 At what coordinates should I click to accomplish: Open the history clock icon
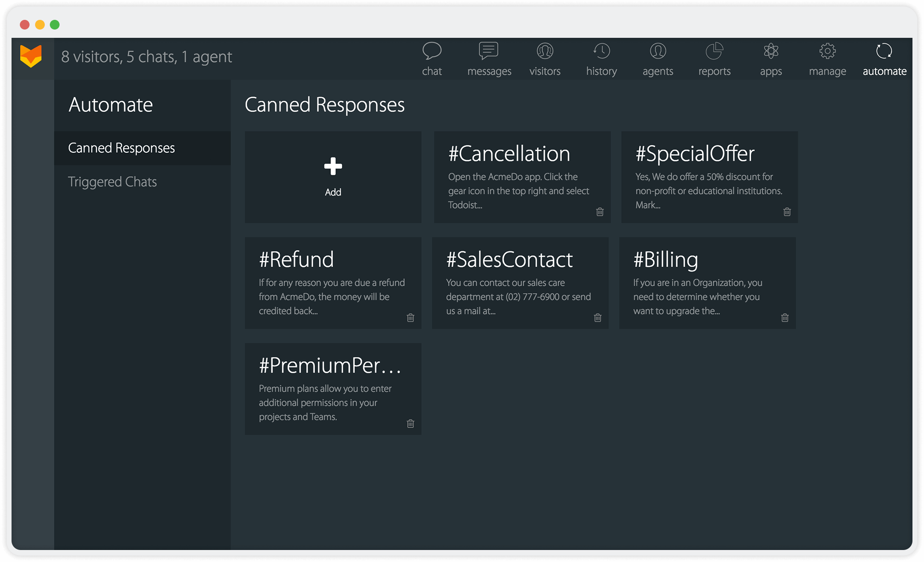(601, 51)
